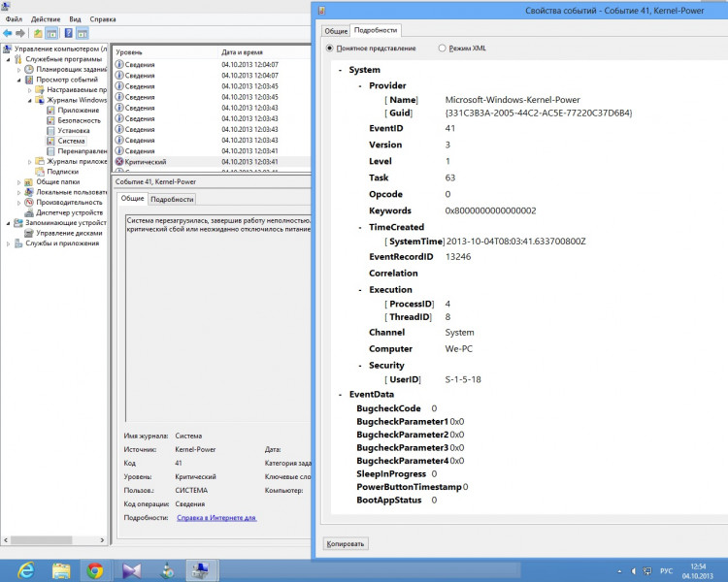
Task: Sort events by Уровень column header
Action: pos(165,52)
